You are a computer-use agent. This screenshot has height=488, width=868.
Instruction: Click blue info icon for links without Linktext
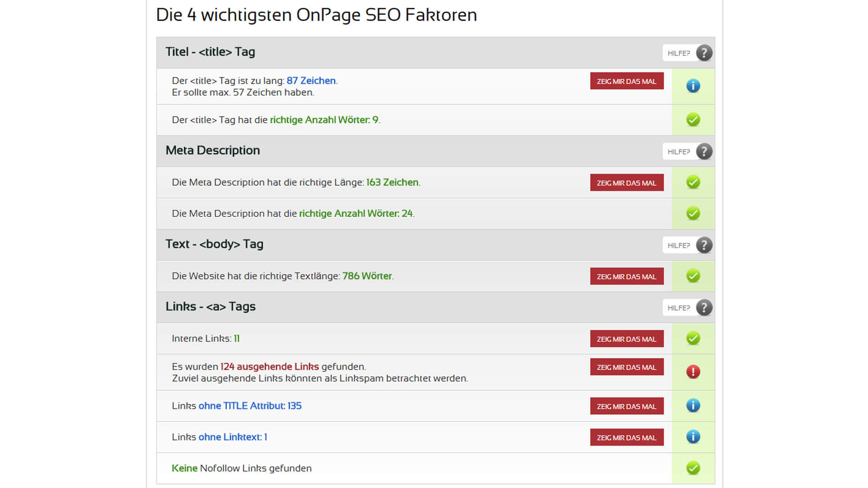pyautogui.click(x=693, y=437)
